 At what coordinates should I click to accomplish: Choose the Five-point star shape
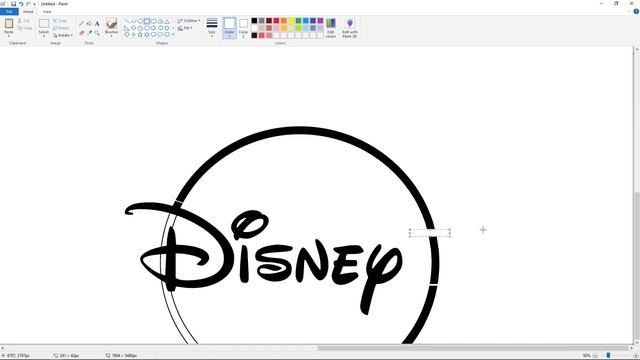pos(140,35)
